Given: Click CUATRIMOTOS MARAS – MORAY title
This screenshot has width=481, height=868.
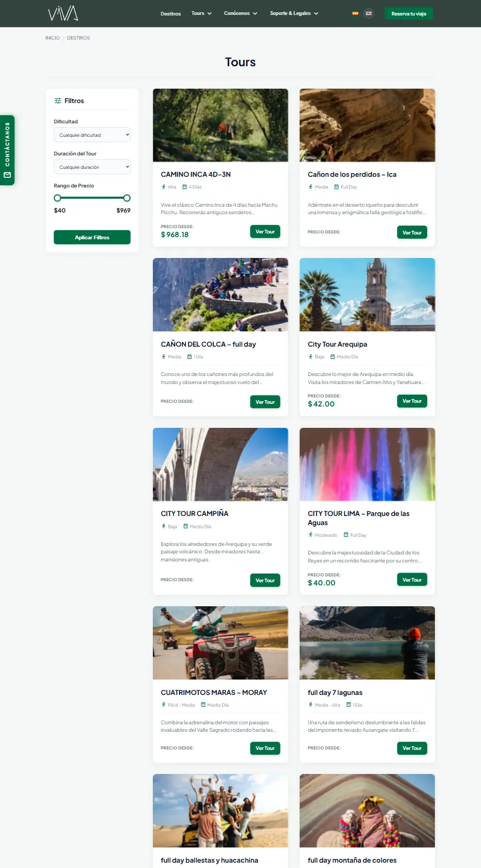Looking at the screenshot, I should pos(214,693).
